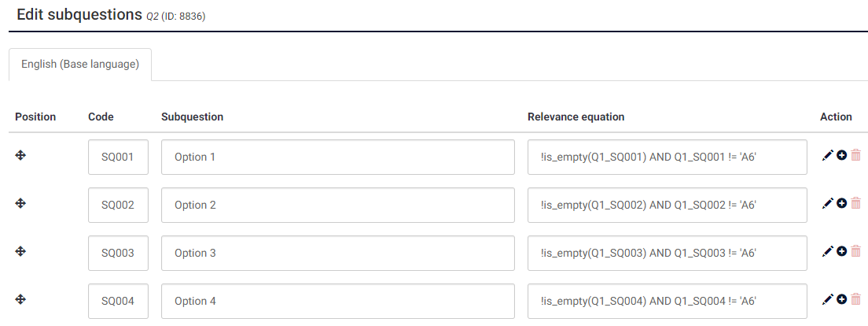The height and width of the screenshot is (326, 868).
Task: Click the trash delete icon for SQ001
Action: [855, 156]
